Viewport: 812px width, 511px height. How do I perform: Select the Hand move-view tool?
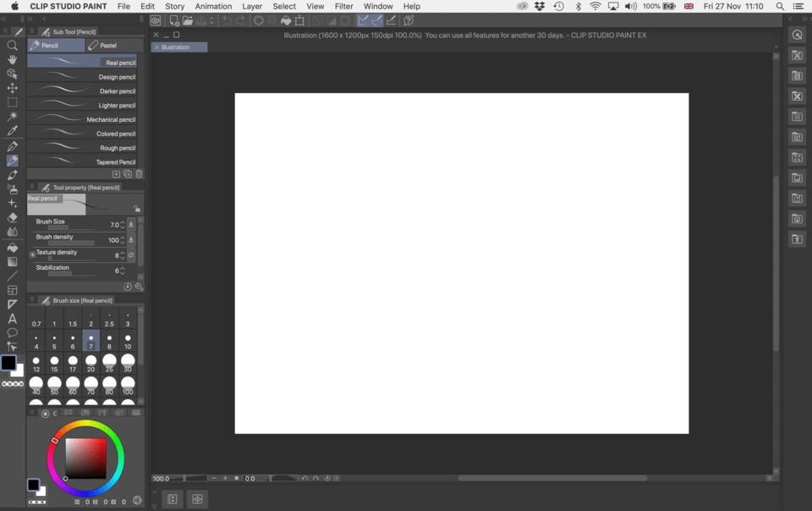pos(13,59)
